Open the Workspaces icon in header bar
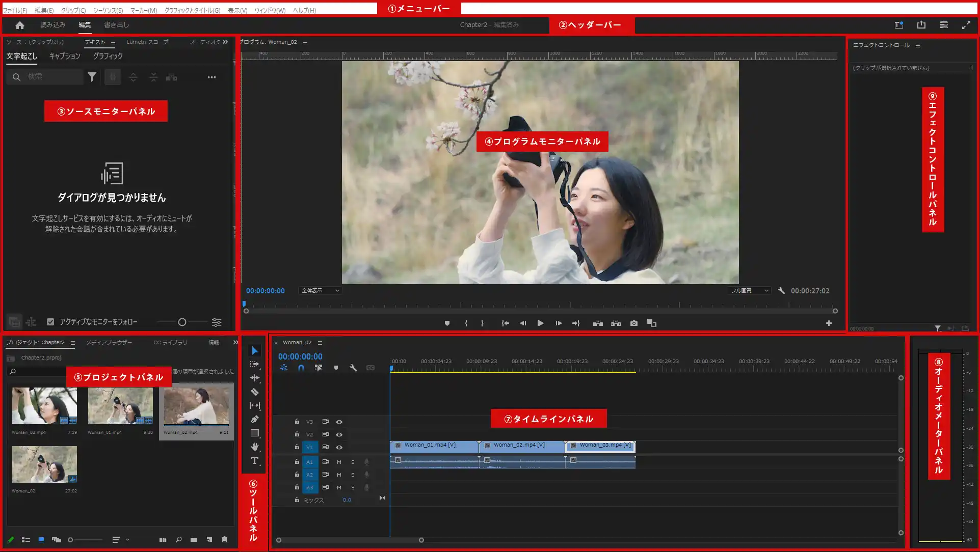 point(899,25)
